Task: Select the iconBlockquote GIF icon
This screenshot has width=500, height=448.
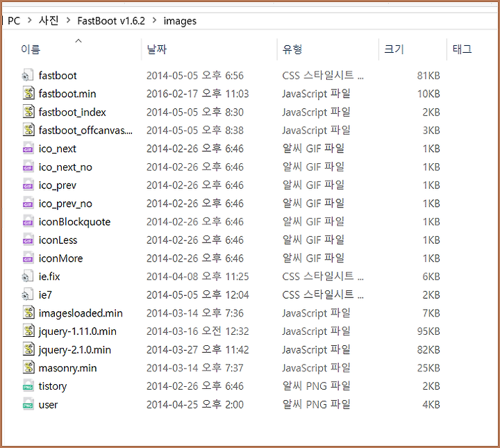Action: tap(28, 222)
